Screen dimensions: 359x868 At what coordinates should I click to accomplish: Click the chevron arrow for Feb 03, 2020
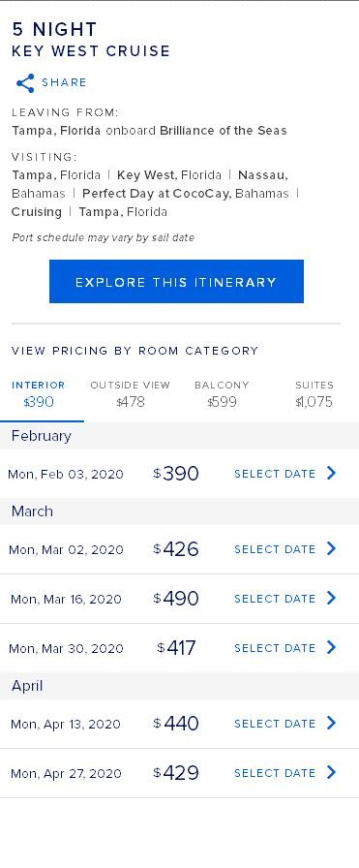tap(331, 474)
